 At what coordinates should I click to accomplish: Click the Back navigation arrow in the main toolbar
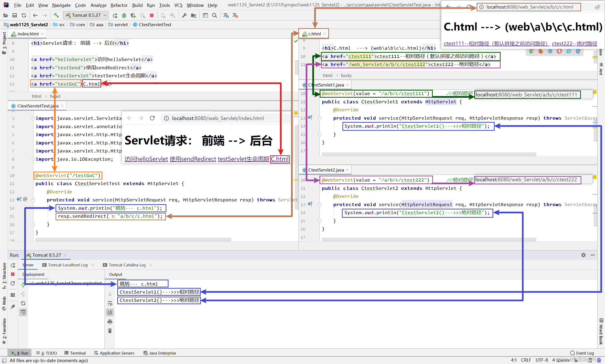click(x=35, y=15)
